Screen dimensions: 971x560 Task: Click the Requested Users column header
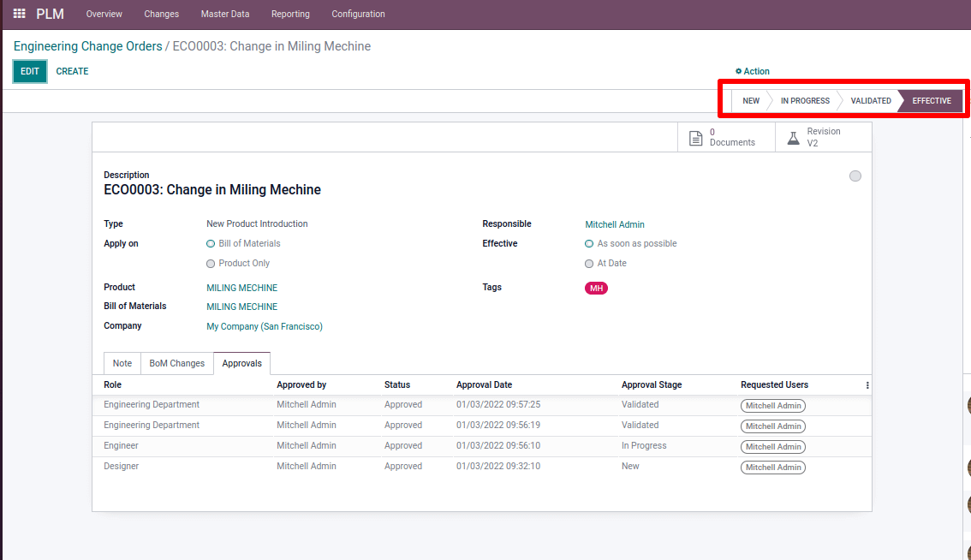[774, 384]
